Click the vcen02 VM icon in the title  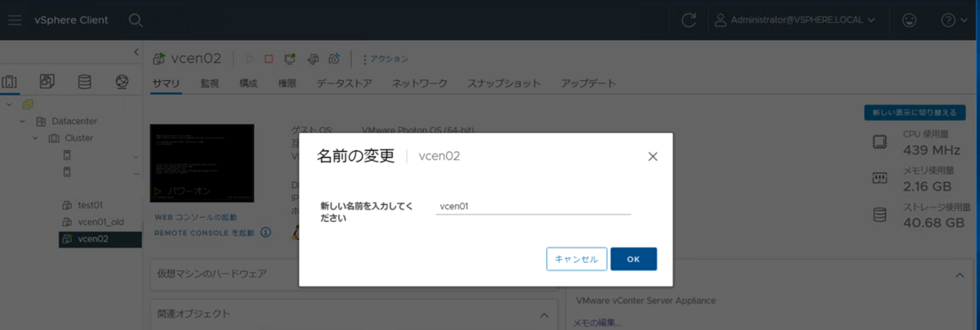(159, 59)
